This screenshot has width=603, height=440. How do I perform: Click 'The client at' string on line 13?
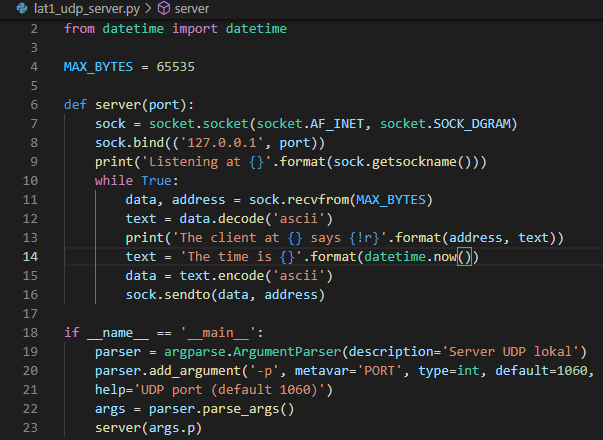229,238
